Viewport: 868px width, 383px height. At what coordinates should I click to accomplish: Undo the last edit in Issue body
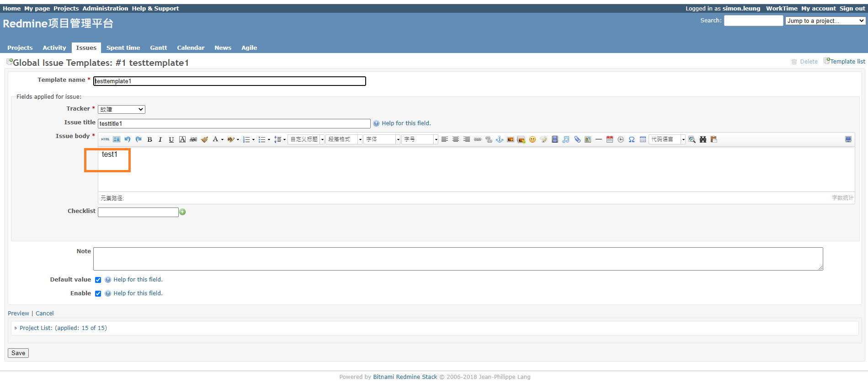tap(128, 139)
